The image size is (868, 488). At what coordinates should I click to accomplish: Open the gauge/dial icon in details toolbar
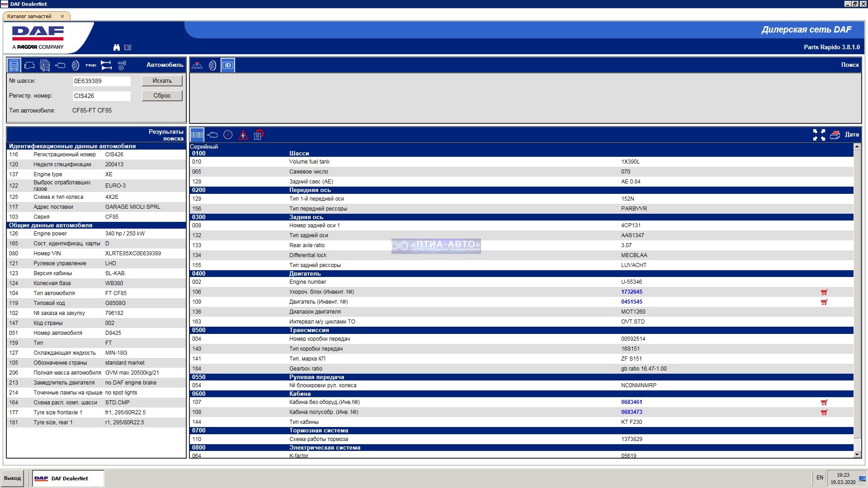(228, 135)
